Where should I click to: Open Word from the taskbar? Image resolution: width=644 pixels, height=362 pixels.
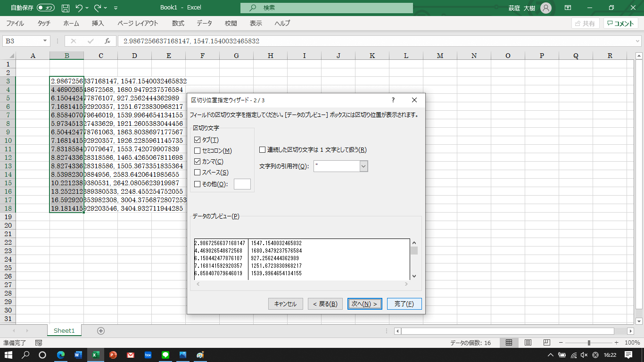78,355
